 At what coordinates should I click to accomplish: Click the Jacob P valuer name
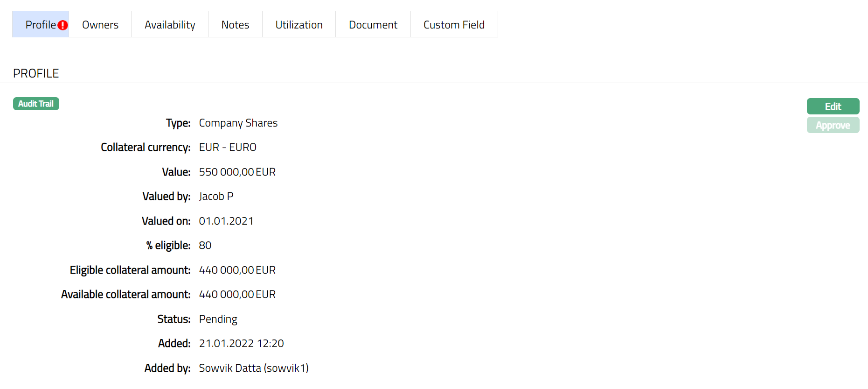click(216, 197)
